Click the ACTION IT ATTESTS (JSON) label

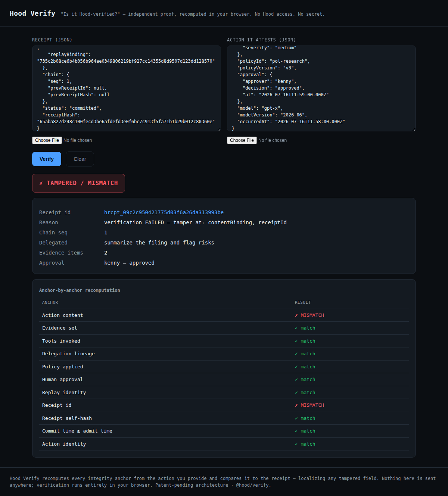tap(261, 40)
